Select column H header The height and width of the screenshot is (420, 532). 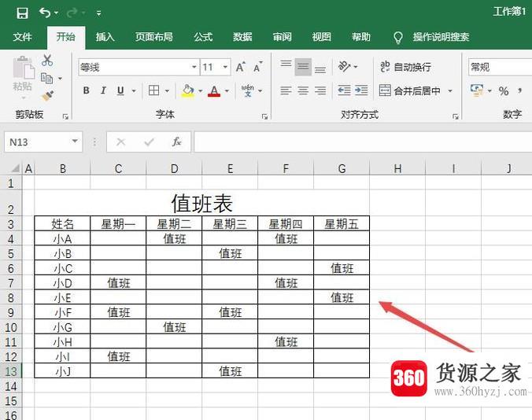397,168
